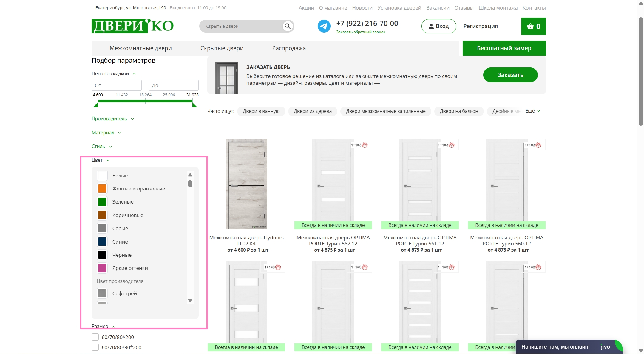The width and height of the screenshot is (644, 354).
Task: Focus the Скрытые двери search field
Action: coord(242,26)
